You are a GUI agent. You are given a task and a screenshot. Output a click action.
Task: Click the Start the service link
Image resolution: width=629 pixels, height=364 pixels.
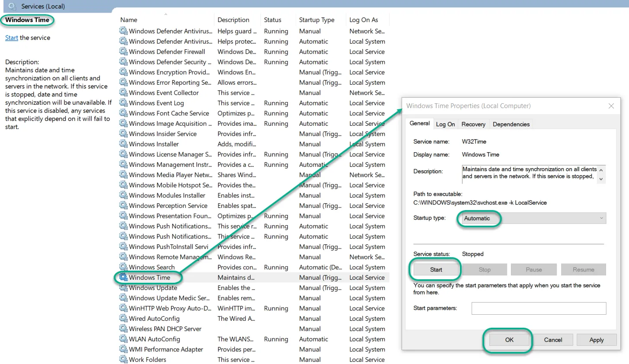[x=12, y=38]
